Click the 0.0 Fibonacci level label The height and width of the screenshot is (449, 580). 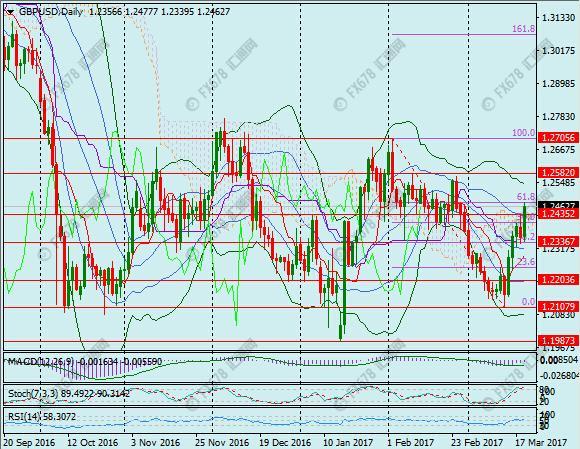[x=528, y=302]
